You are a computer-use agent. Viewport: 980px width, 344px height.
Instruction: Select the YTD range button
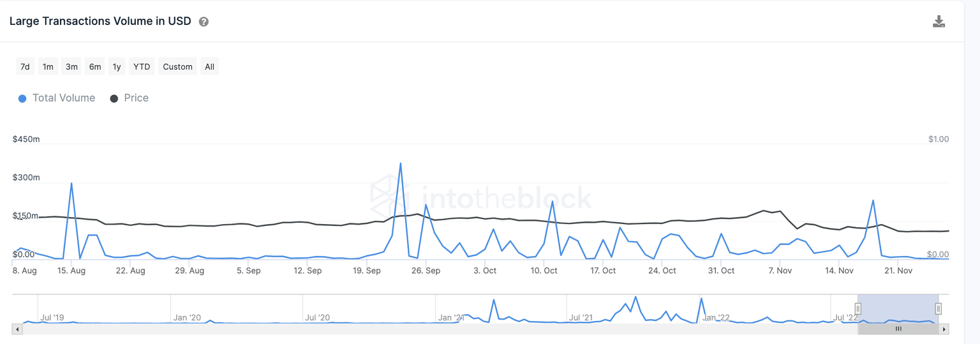coord(142,66)
